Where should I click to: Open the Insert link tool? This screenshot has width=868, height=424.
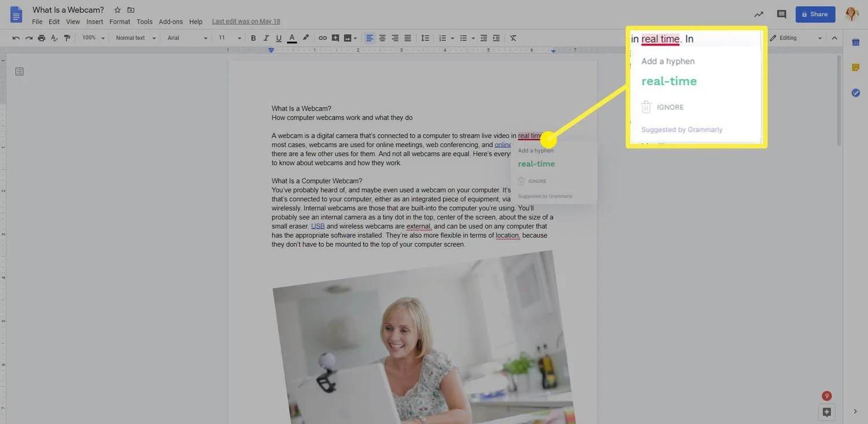322,37
